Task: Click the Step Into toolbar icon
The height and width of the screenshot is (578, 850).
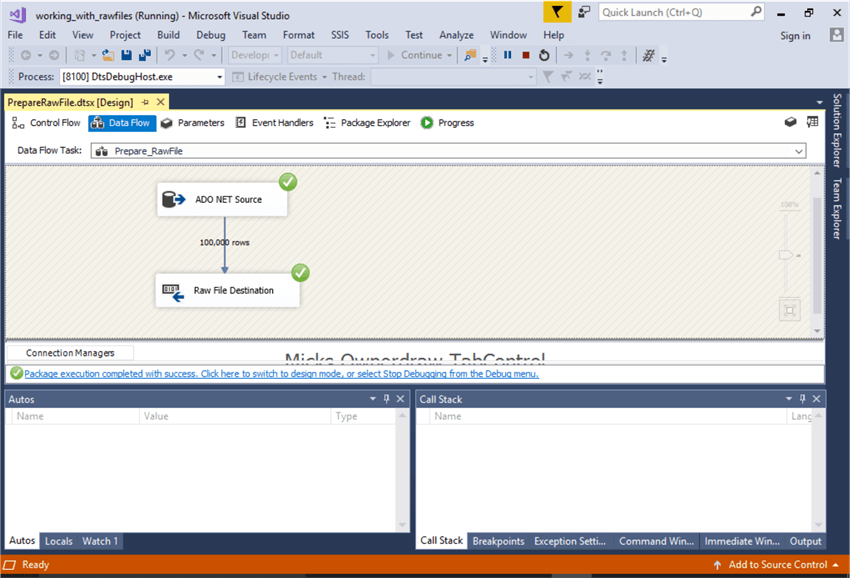Action: 587,55
